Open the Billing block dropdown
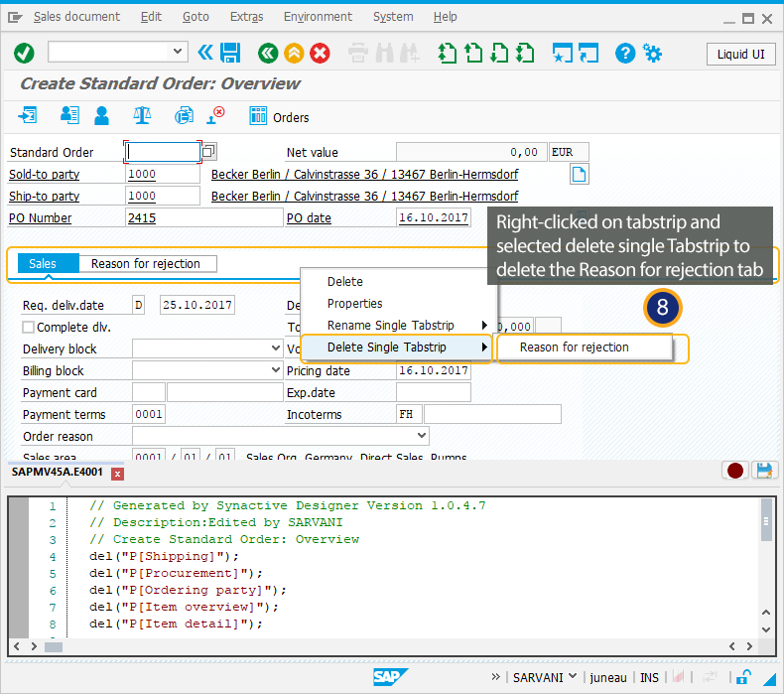 pyautogui.click(x=276, y=369)
